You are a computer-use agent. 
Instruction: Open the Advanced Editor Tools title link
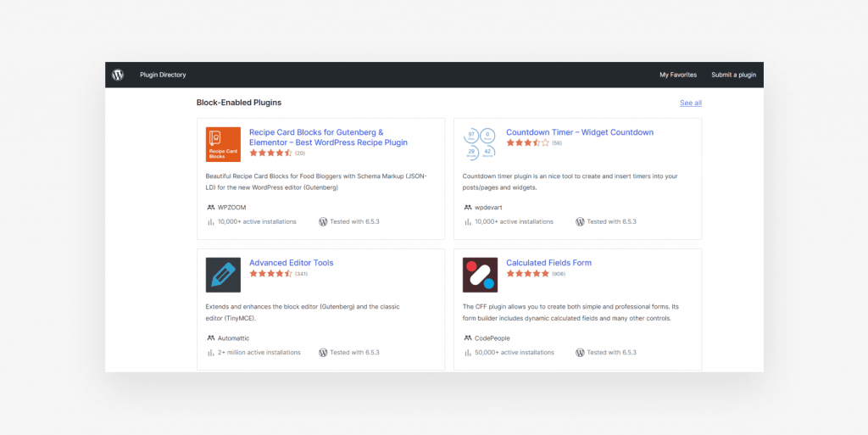coord(292,263)
